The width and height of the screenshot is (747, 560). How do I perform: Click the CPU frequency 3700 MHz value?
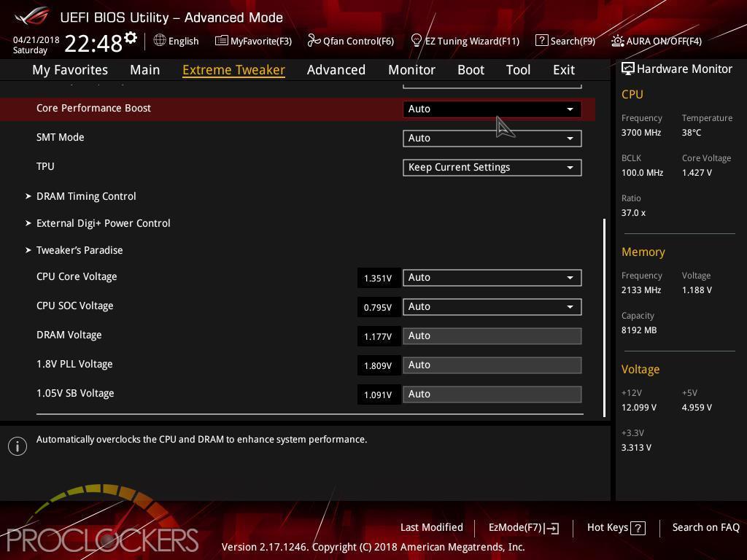(x=641, y=133)
